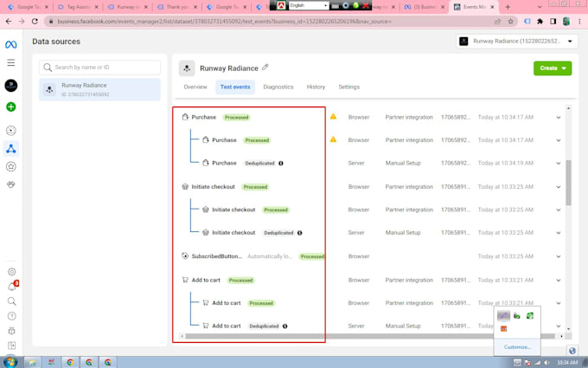Viewport: 588px width, 368px height.
Task: Click info icon next to Add to cart Deduplicated
Action: click(285, 326)
